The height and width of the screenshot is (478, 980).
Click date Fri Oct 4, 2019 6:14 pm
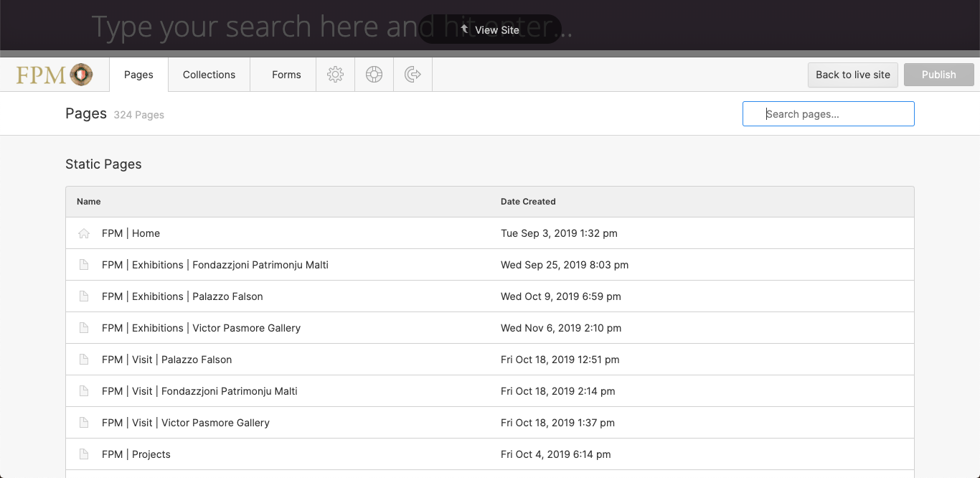(556, 454)
